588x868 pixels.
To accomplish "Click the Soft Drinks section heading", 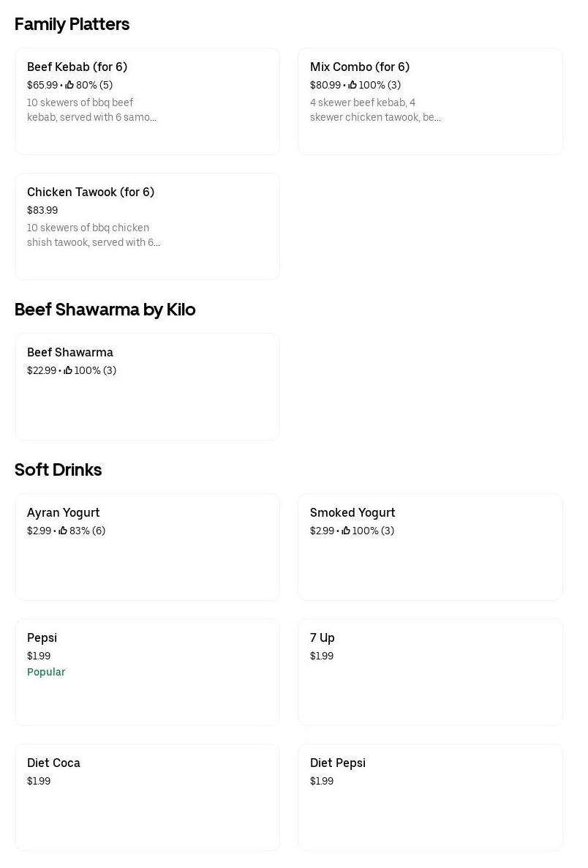I will coord(58,470).
